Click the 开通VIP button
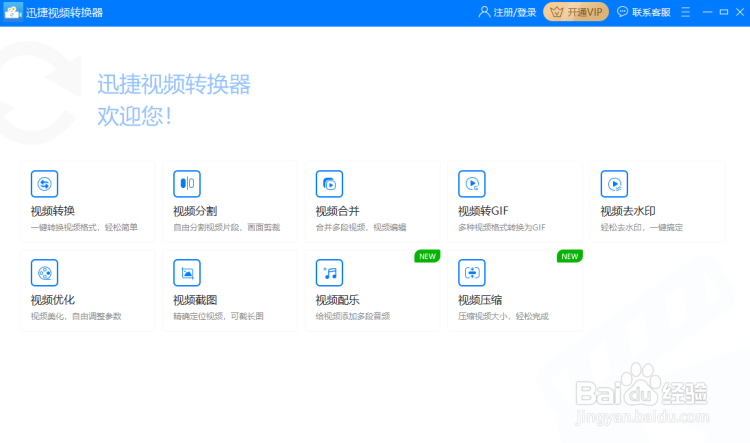The image size is (750, 443). (x=576, y=12)
